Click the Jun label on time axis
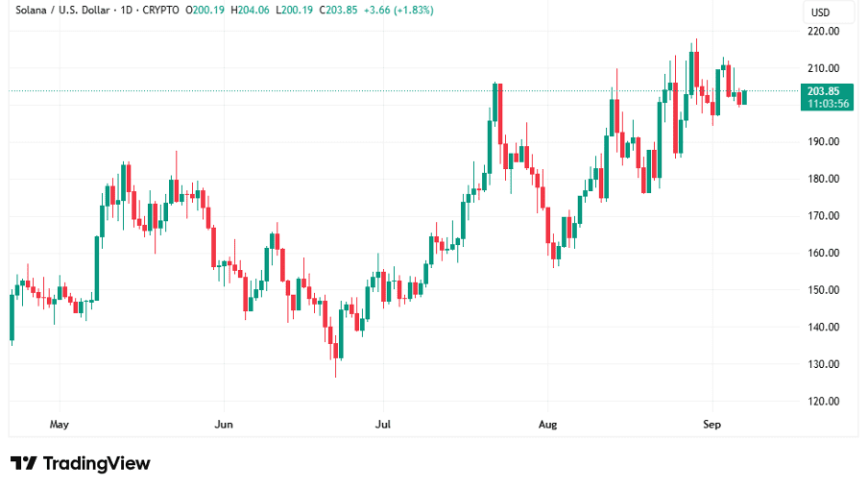 (x=224, y=423)
